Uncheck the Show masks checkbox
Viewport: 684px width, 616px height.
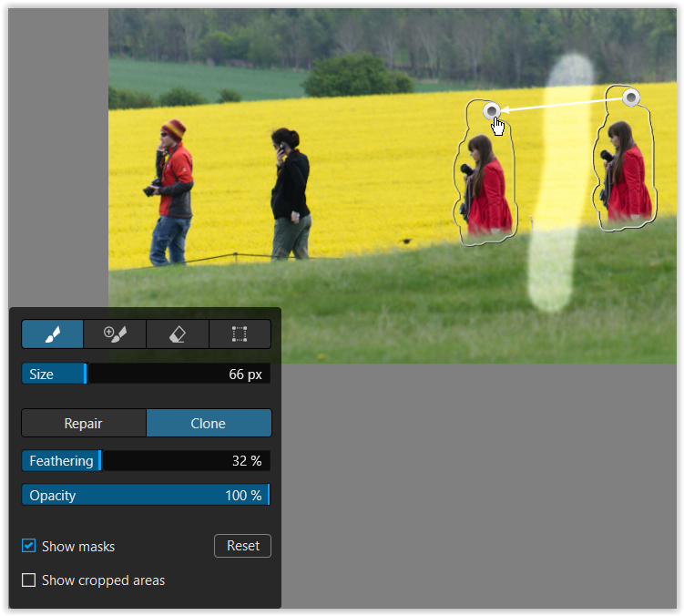coord(29,546)
